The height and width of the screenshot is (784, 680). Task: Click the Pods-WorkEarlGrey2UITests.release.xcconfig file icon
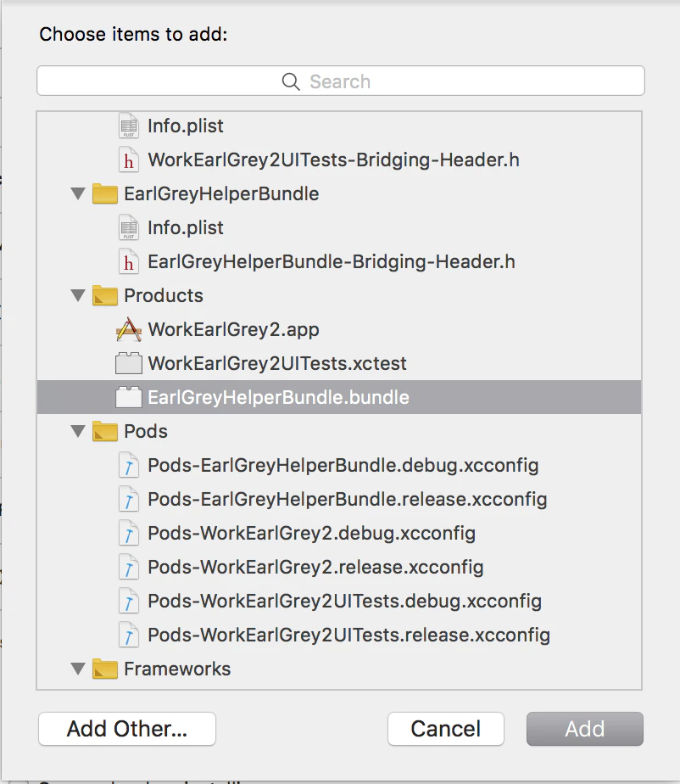pos(129,635)
